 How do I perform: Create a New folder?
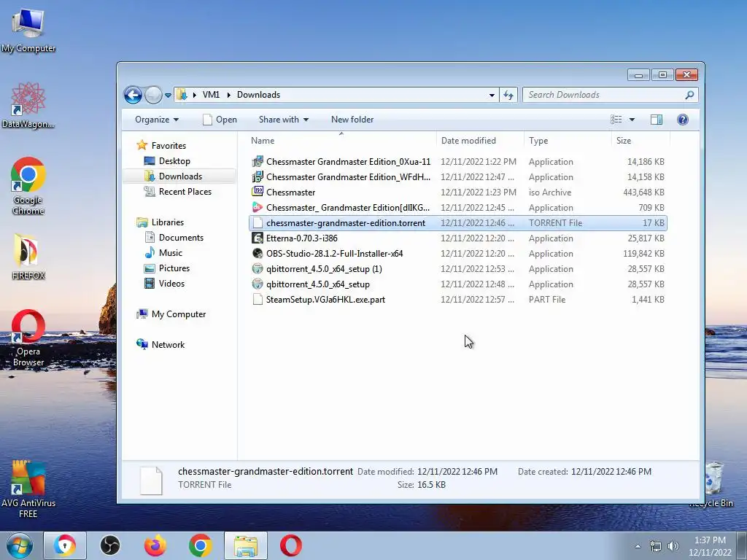pyautogui.click(x=352, y=120)
